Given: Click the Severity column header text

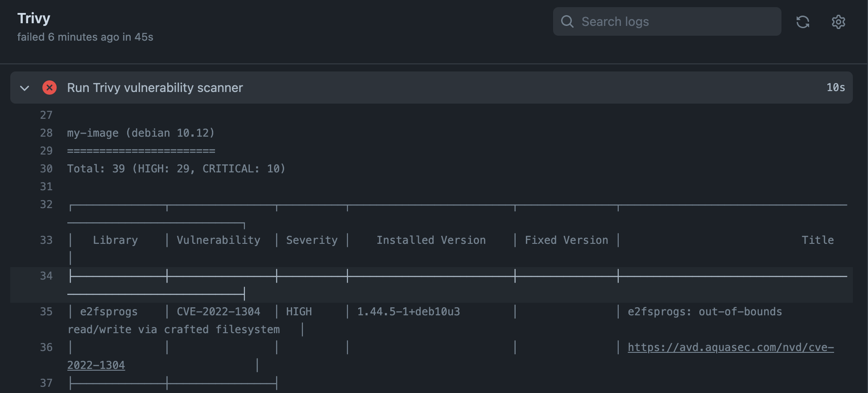Looking at the screenshot, I should point(312,240).
